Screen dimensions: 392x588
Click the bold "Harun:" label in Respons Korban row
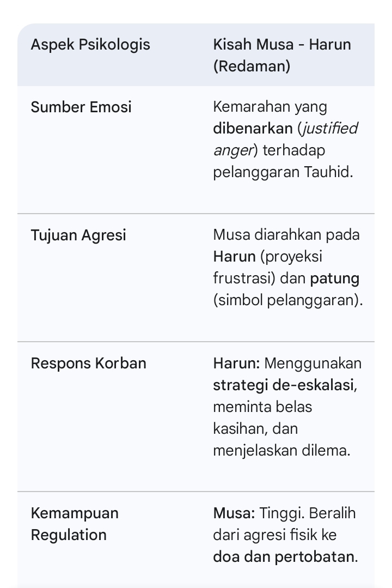236,363
